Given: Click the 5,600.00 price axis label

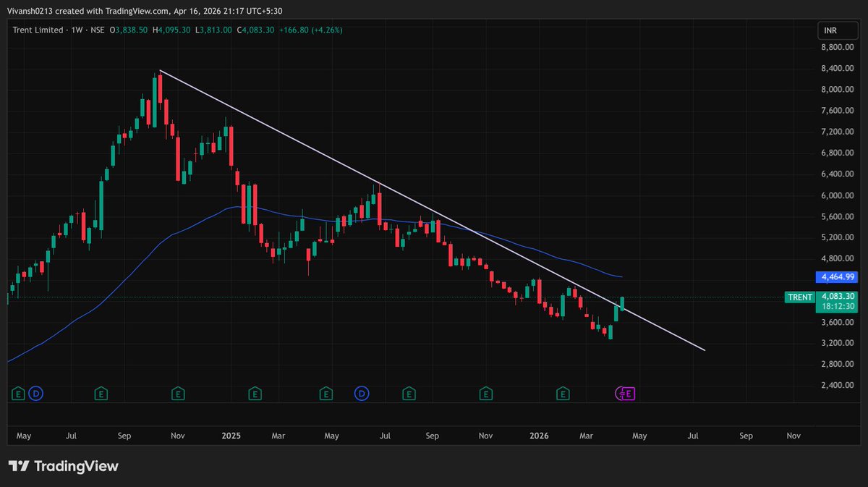Looking at the screenshot, I should point(838,216).
